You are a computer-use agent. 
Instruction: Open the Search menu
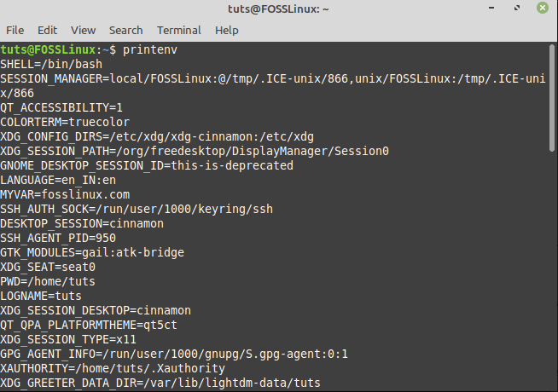click(x=126, y=30)
